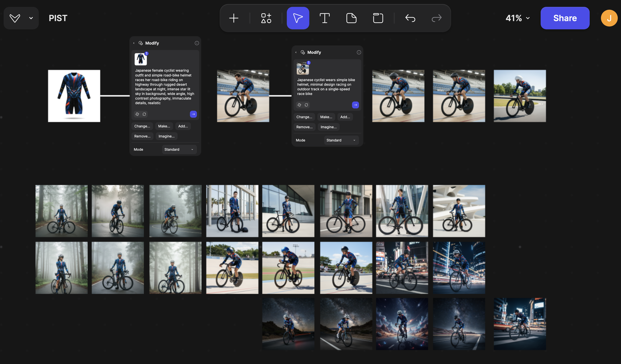Edit the Japanese female cyclist prompt text

coord(165,87)
